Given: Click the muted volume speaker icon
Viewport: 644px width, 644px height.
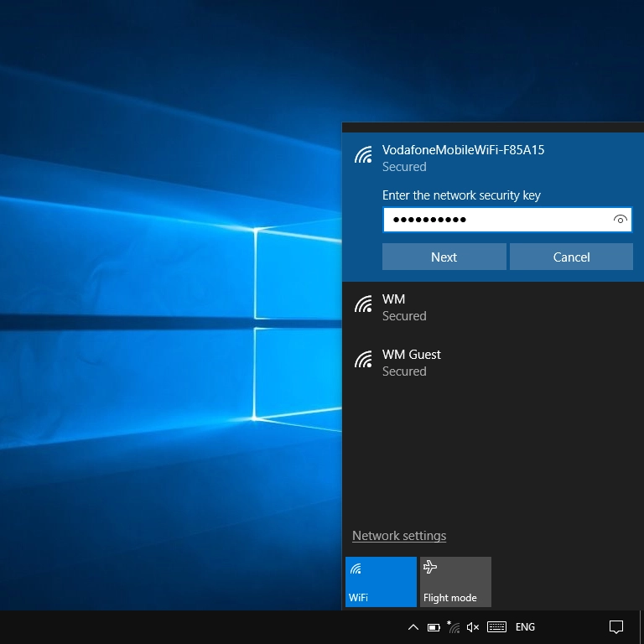Looking at the screenshot, I should (x=473, y=627).
